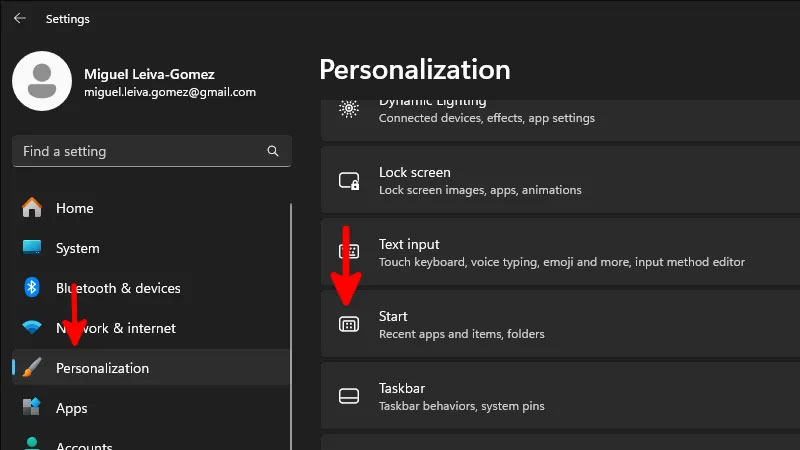Click the search magnifier icon
The height and width of the screenshot is (450, 800).
(273, 151)
